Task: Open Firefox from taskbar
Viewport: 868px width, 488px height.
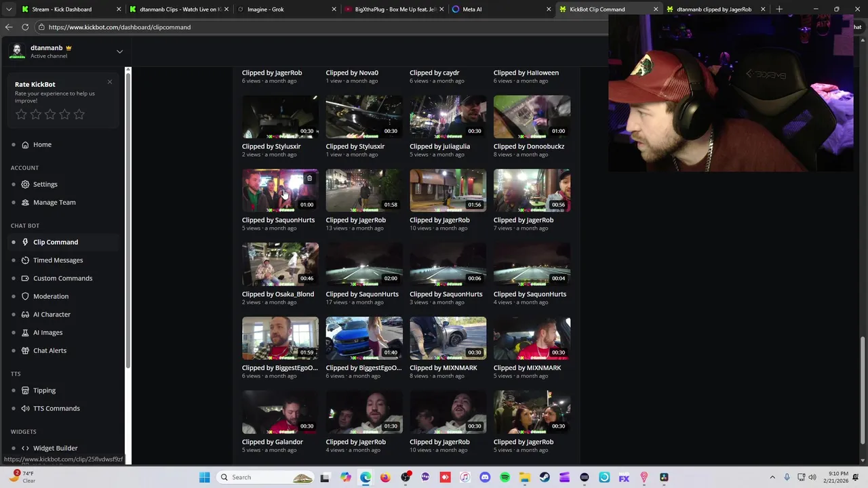Action: tap(385, 477)
